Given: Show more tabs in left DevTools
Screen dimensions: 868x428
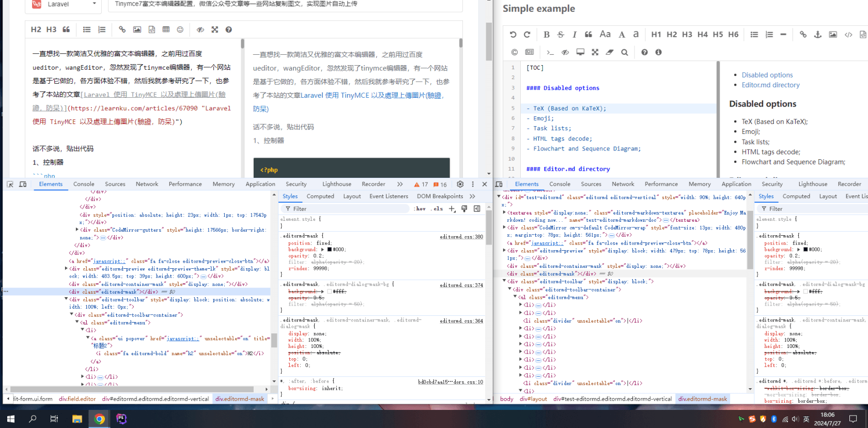Looking at the screenshot, I should click(399, 184).
